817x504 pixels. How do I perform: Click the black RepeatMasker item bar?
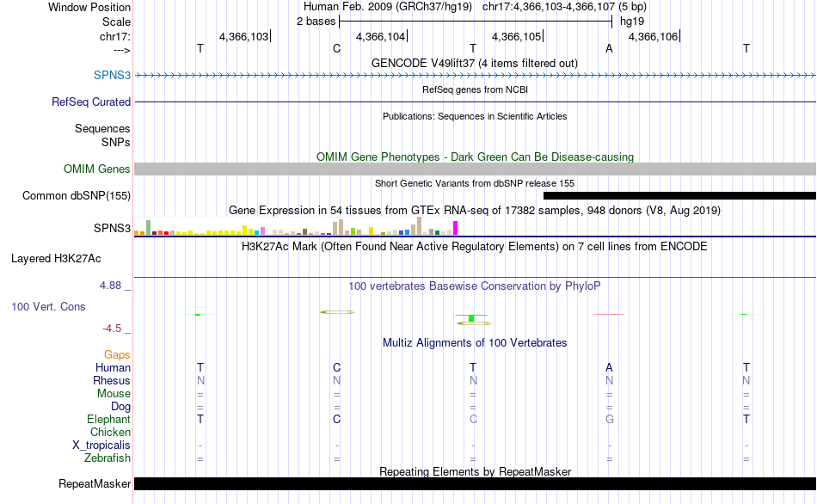[x=476, y=483]
